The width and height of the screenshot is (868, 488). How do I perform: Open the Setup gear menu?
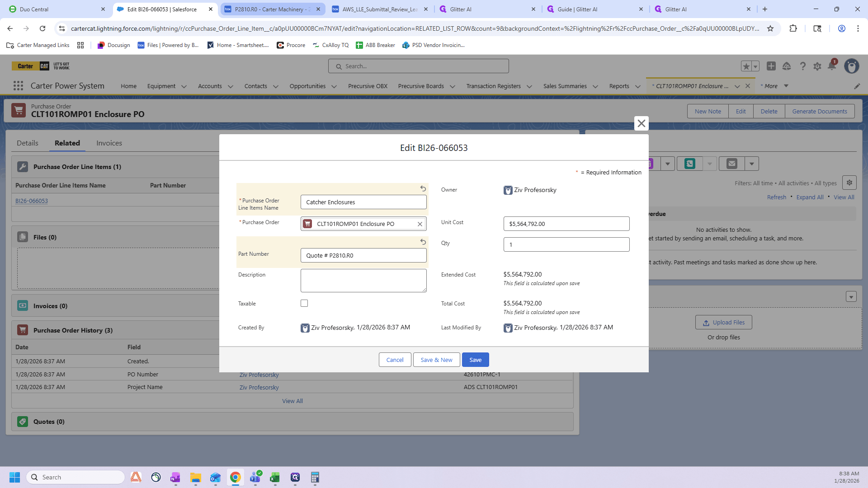(x=817, y=66)
